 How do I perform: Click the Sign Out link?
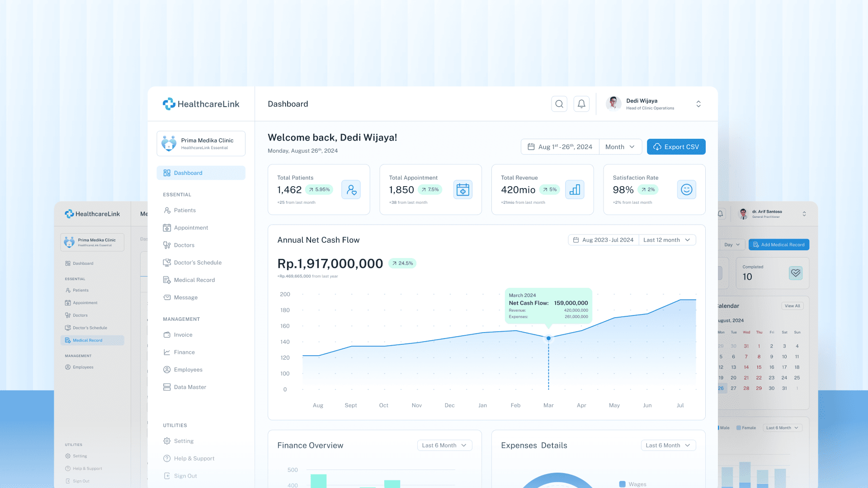(185, 476)
